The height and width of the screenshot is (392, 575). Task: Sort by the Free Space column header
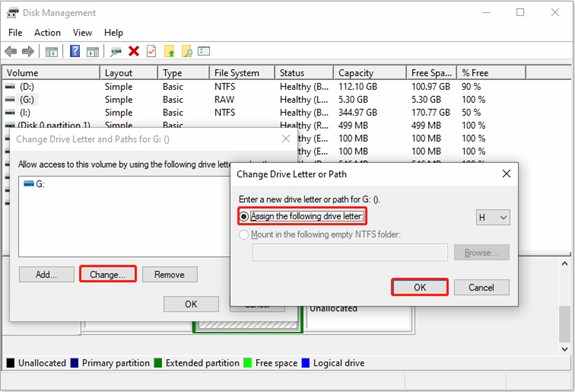[432, 73]
